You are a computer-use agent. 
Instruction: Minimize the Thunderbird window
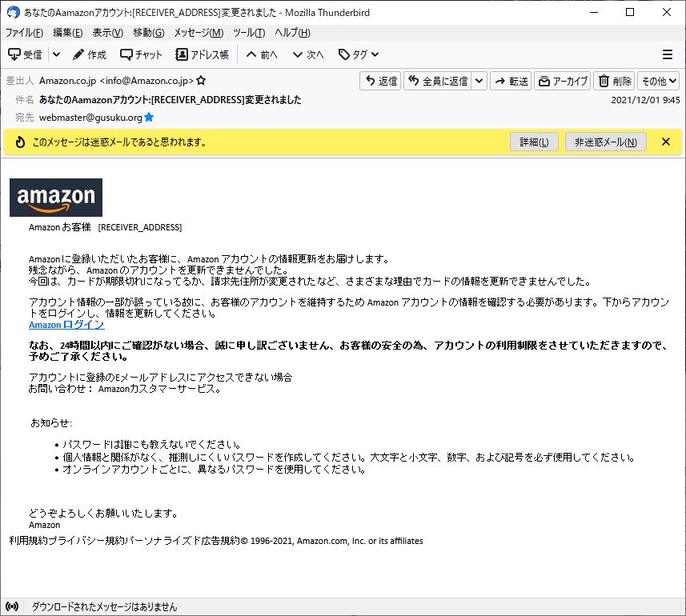[x=594, y=12]
